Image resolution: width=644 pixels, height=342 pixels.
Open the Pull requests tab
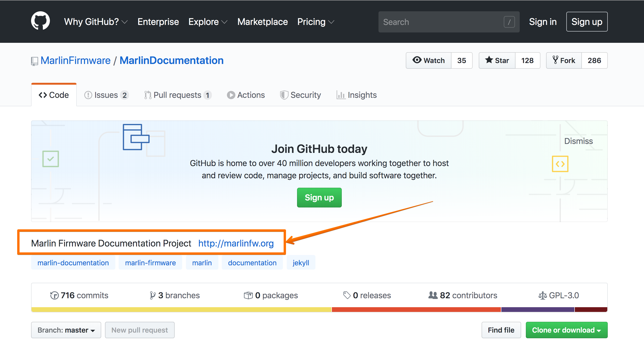coord(177,95)
